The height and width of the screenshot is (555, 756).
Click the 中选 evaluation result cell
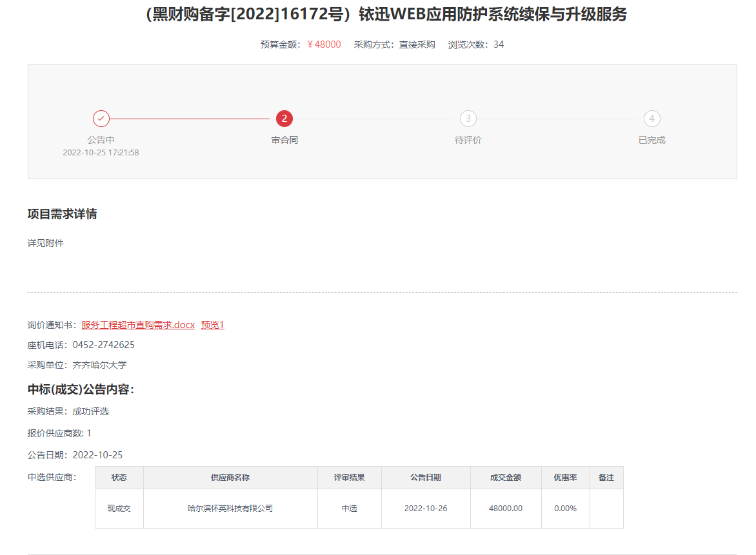click(349, 509)
